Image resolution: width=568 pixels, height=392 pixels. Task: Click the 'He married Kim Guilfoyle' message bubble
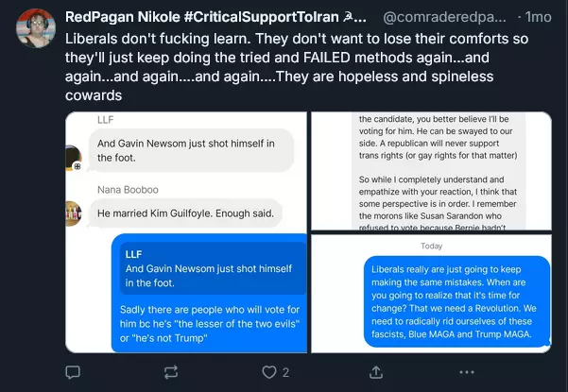[186, 213]
